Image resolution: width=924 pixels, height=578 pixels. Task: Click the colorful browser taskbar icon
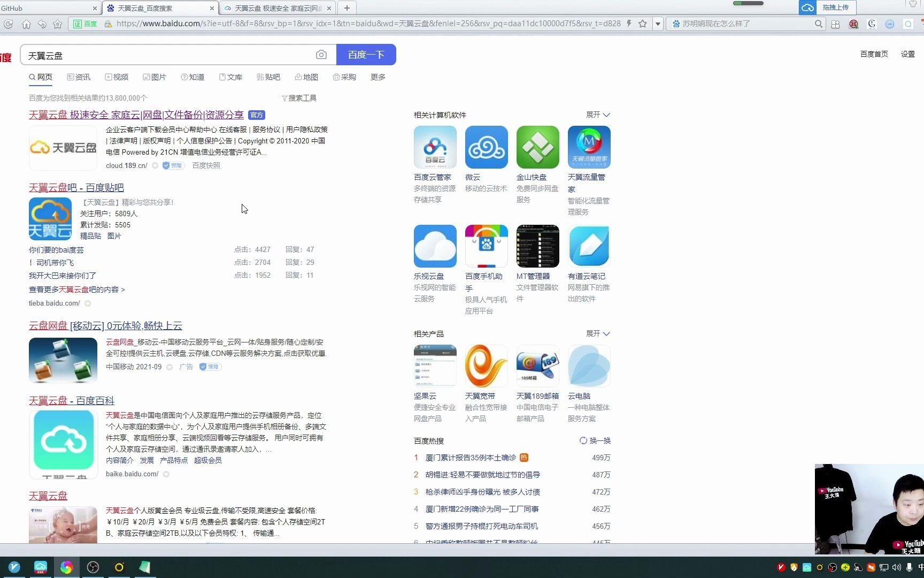click(x=66, y=567)
